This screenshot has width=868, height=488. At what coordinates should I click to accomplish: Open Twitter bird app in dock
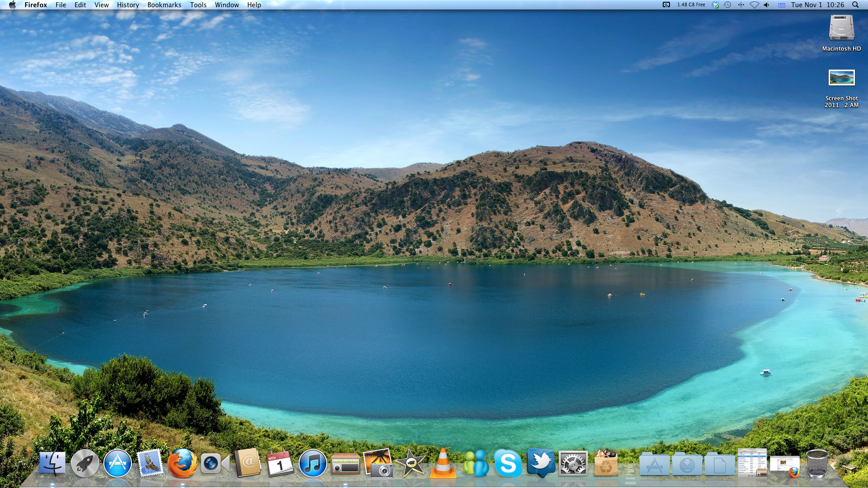click(541, 463)
